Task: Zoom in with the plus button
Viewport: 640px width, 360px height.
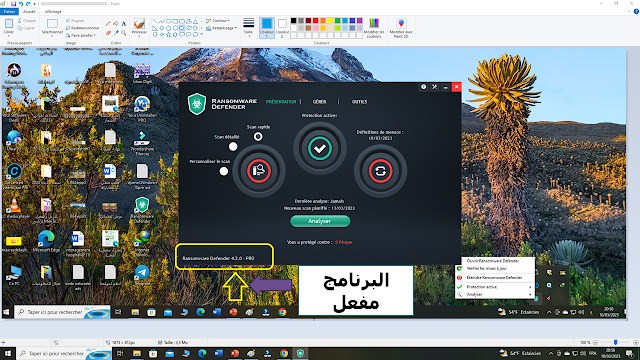Action: click(636, 342)
